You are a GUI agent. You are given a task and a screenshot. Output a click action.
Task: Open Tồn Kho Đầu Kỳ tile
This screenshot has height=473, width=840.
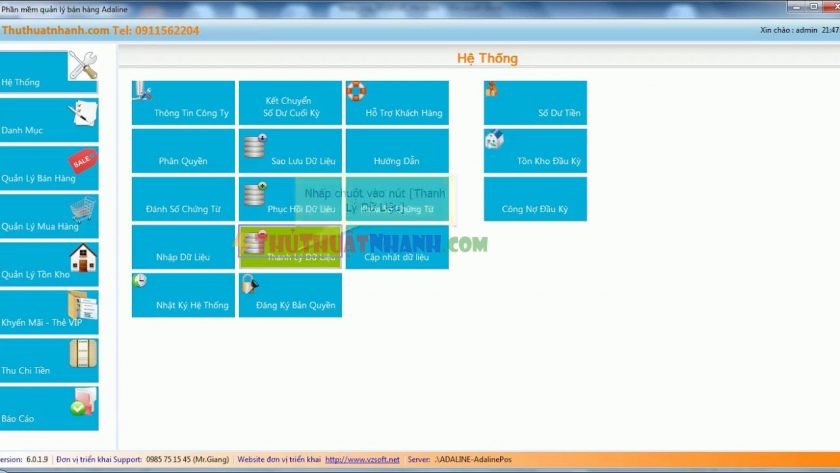coord(535,151)
